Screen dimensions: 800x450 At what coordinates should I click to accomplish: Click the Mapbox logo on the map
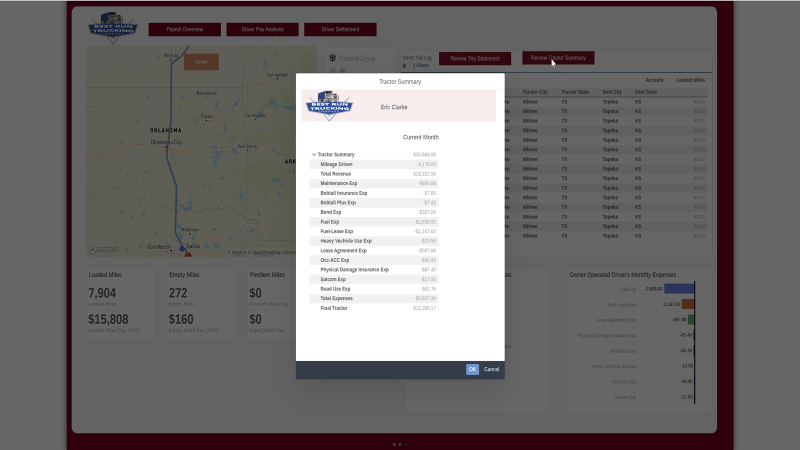coord(104,249)
